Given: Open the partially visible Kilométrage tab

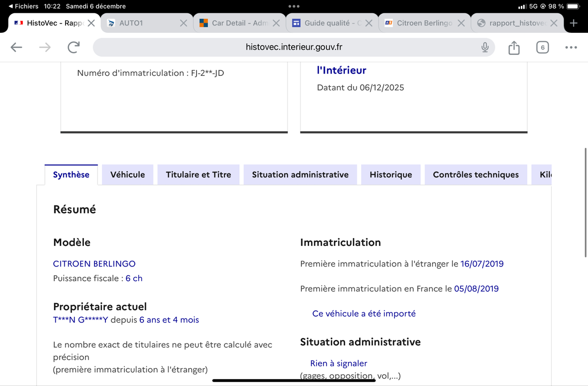Looking at the screenshot, I should [542, 175].
